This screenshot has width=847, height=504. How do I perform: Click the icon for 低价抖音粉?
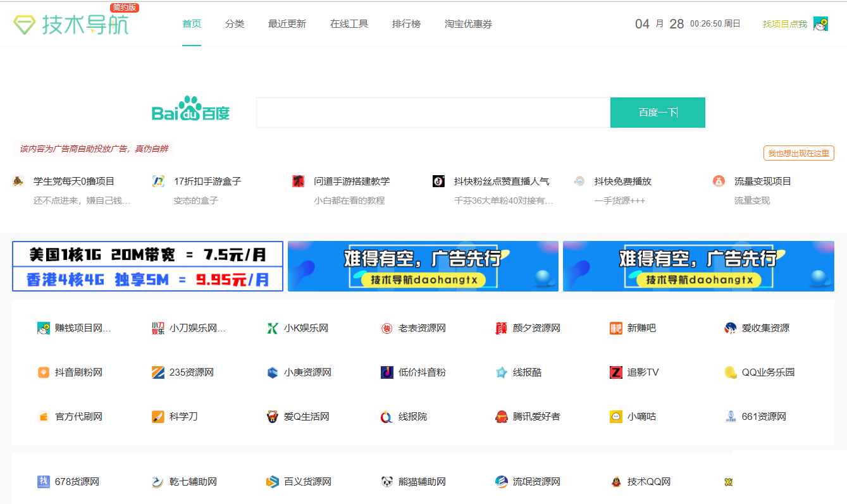(x=387, y=372)
